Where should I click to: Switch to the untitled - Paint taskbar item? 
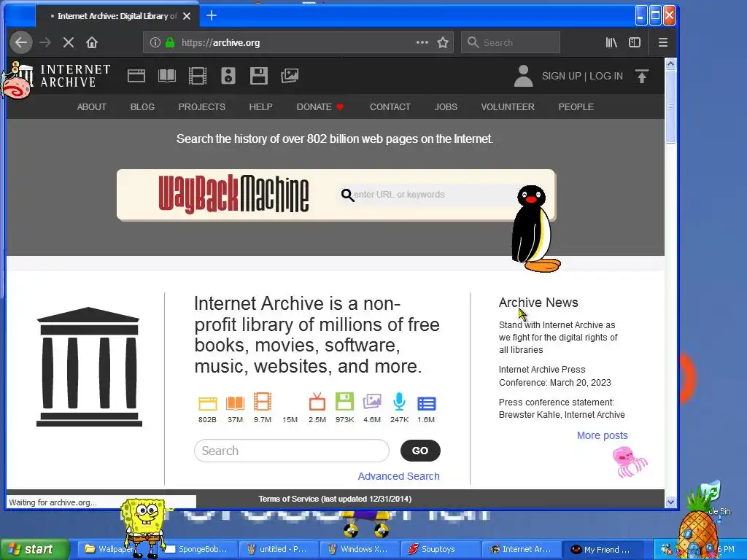click(278, 549)
